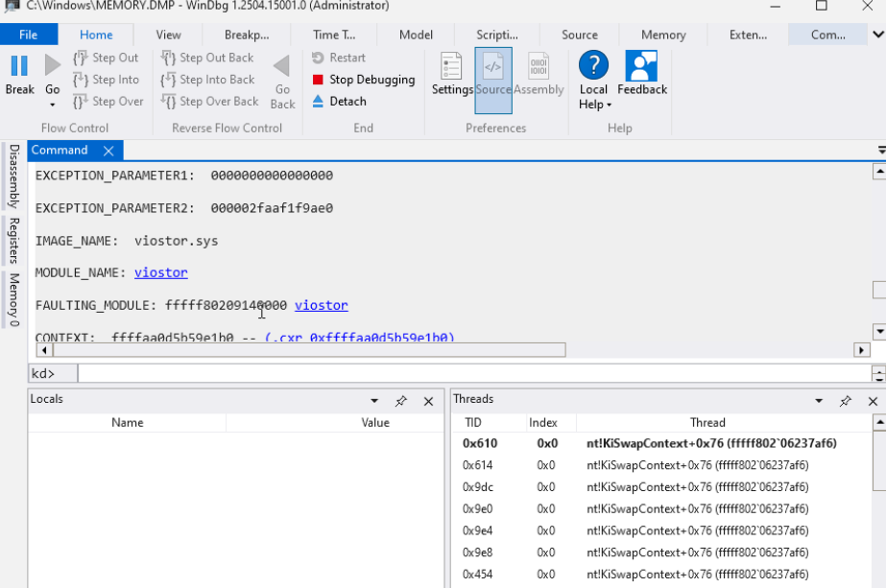Pin the Locals panel
Image resolution: width=886 pixels, height=588 pixels.
[400, 401]
